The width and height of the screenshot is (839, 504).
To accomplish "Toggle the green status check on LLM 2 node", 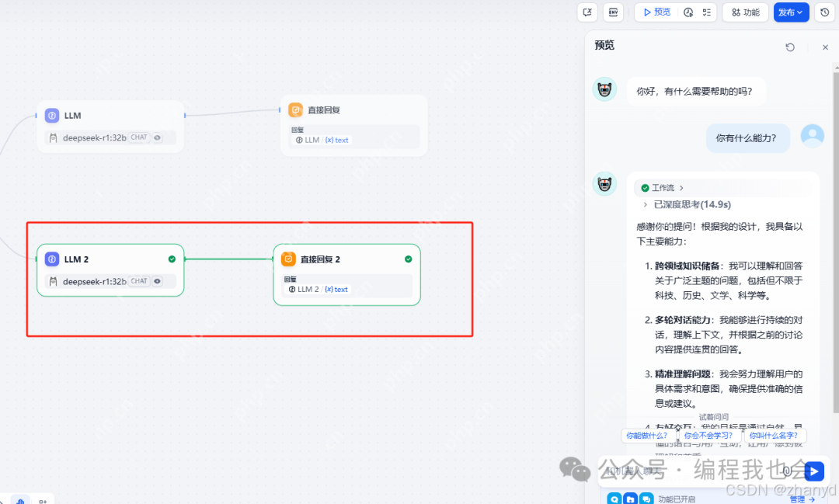I will pyautogui.click(x=172, y=259).
